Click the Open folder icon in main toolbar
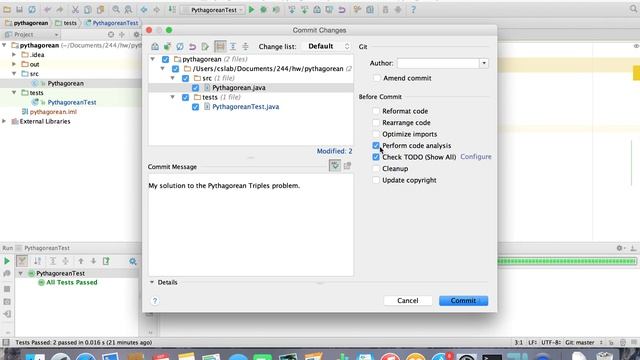 click(7, 9)
